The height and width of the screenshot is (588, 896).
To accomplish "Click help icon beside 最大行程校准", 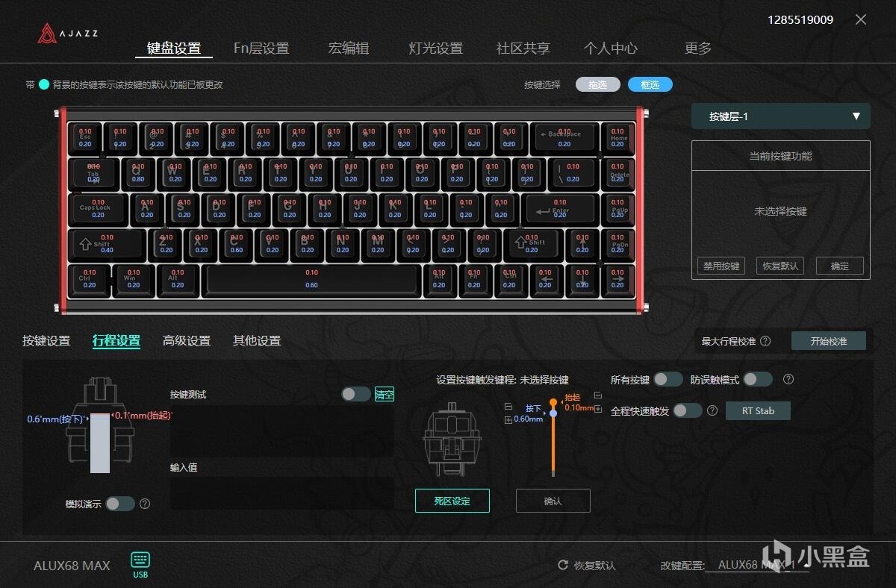I will point(765,341).
